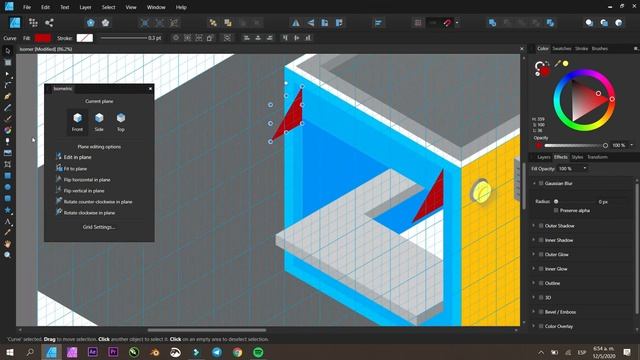This screenshot has width=640, height=360.
Task: Switch to the Transform tab
Action: pyautogui.click(x=597, y=157)
